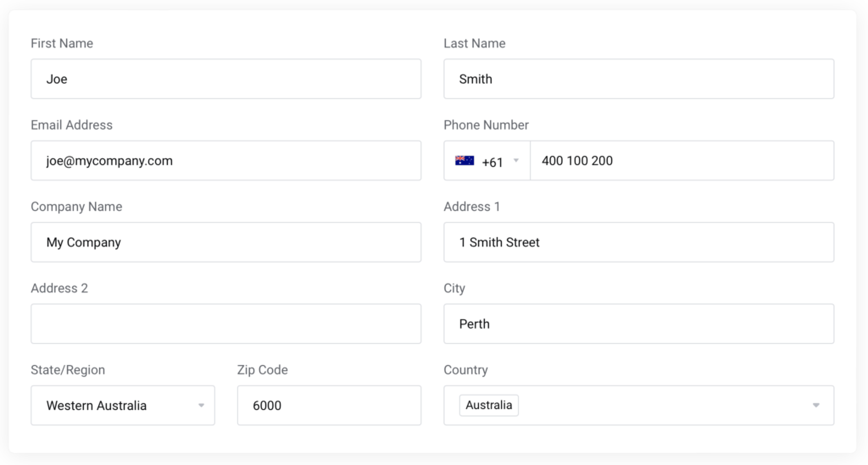Screen dimensions: 868x465
Task: Click the First Name field containing Joe
Action: pos(225,79)
